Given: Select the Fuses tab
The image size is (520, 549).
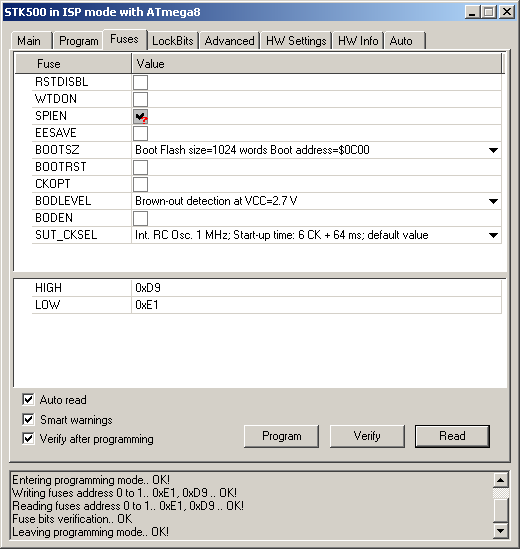Looking at the screenshot, I should [x=124, y=39].
